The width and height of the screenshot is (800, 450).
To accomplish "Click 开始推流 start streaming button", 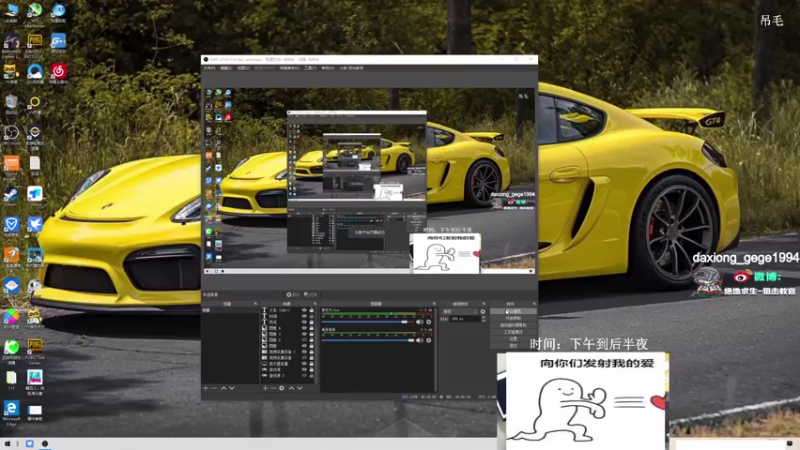I will pos(513,311).
